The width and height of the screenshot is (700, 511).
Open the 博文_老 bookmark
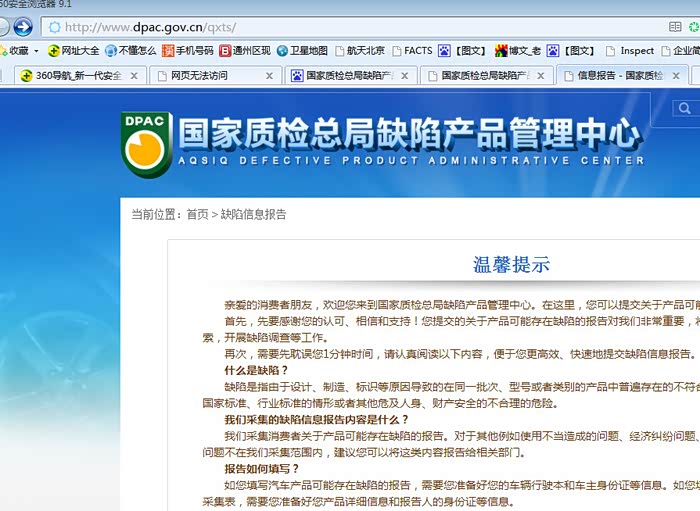click(517, 51)
